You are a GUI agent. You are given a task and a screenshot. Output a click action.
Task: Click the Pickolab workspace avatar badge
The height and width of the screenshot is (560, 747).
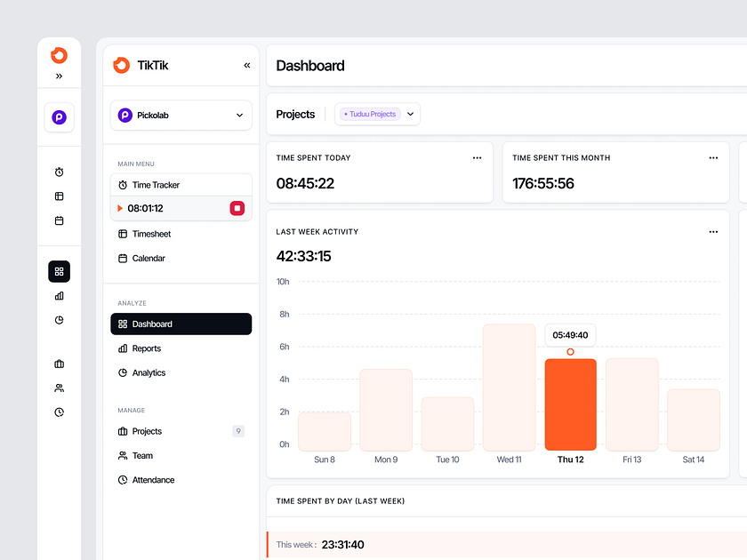(x=124, y=115)
